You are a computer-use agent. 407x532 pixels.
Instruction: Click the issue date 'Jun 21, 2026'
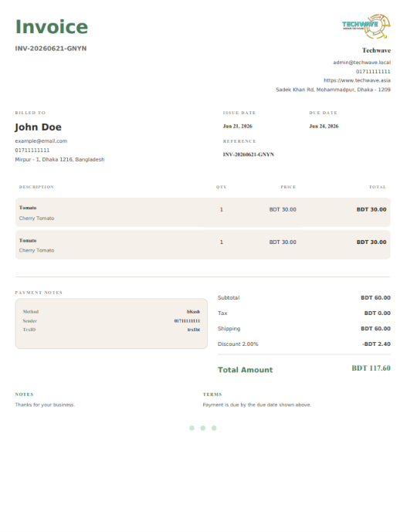[x=237, y=126]
